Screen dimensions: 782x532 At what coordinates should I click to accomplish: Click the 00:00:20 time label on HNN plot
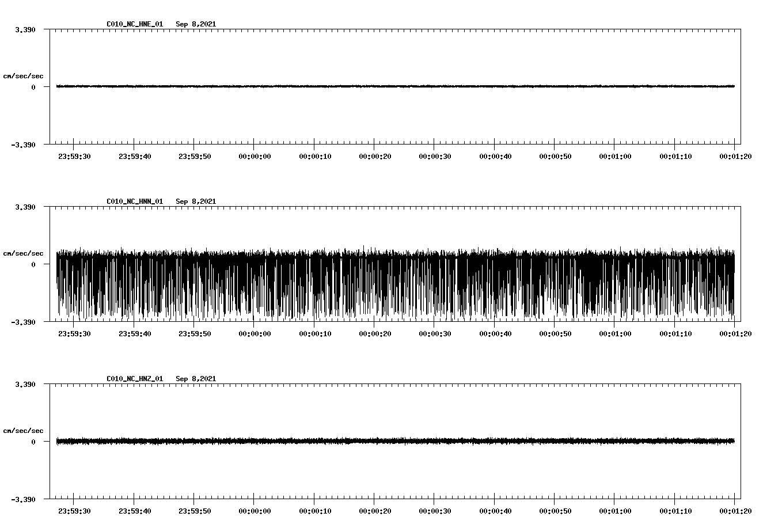375,333
